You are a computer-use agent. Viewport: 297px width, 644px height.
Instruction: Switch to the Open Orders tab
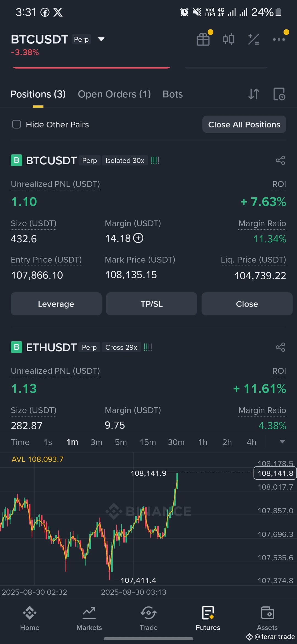click(114, 94)
